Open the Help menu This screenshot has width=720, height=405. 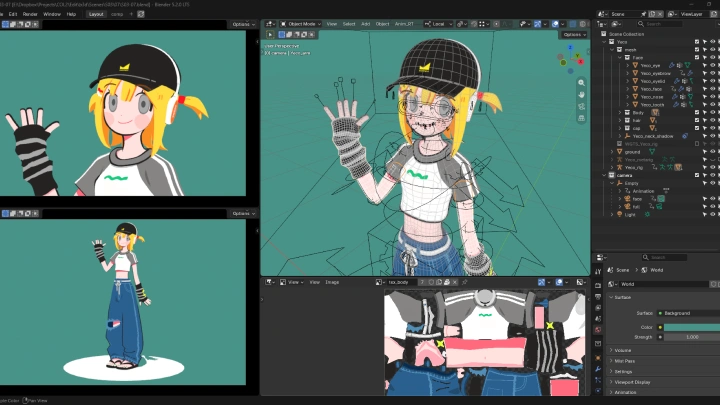coord(71,14)
